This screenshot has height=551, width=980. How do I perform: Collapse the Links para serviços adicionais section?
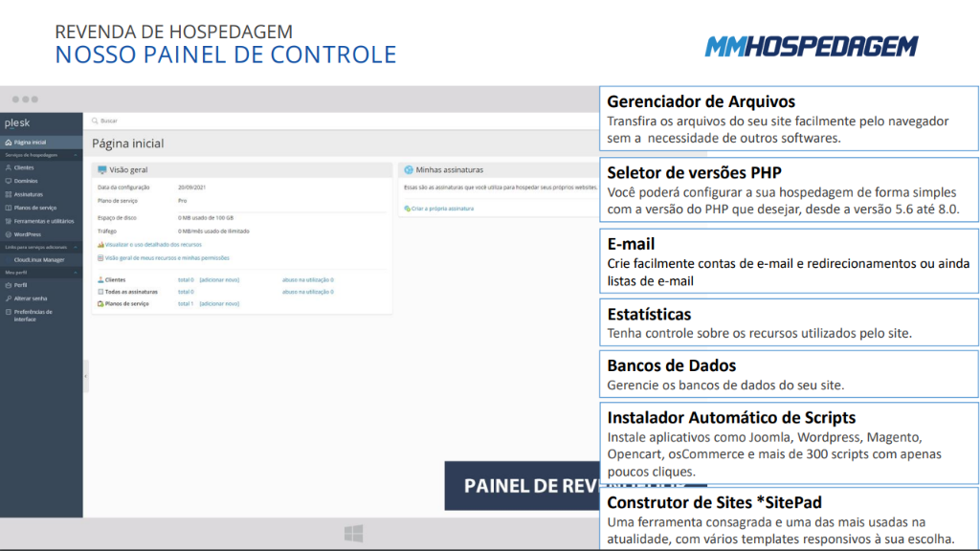(76, 248)
